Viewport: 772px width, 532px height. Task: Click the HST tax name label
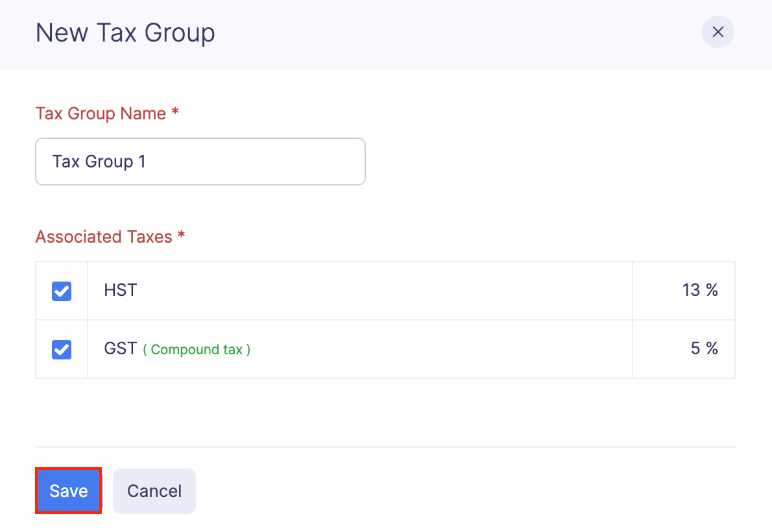pos(120,290)
